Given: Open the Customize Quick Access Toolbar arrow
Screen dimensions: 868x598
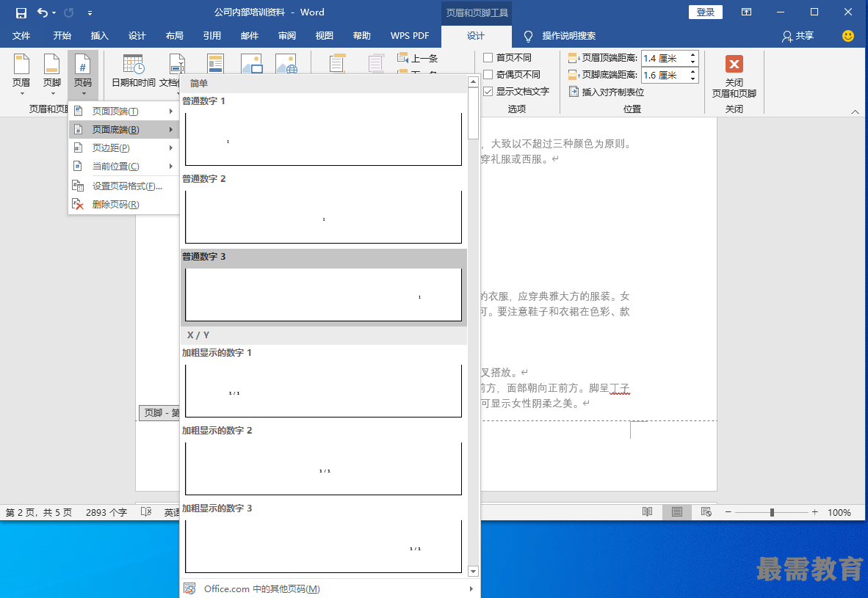Looking at the screenshot, I should (x=90, y=12).
